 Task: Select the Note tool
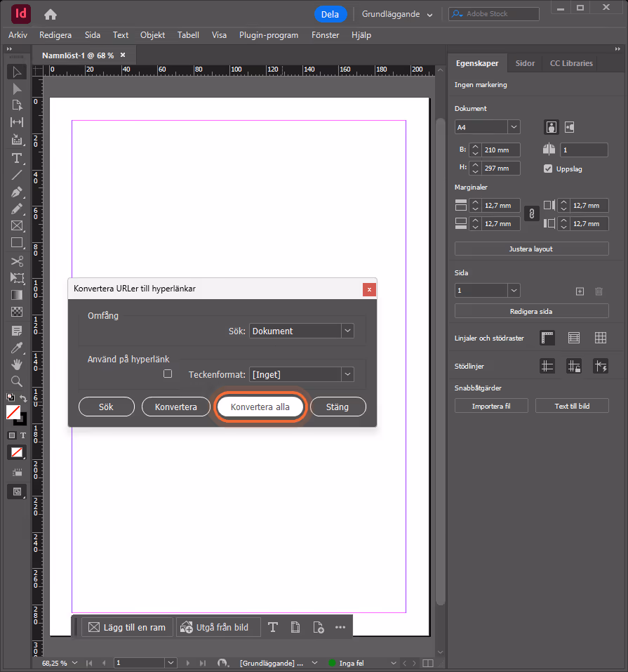pyautogui.click(x=17, y=331)
